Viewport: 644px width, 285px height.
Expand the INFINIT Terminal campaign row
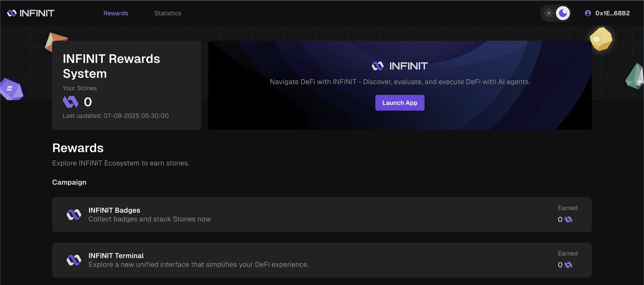322,260
